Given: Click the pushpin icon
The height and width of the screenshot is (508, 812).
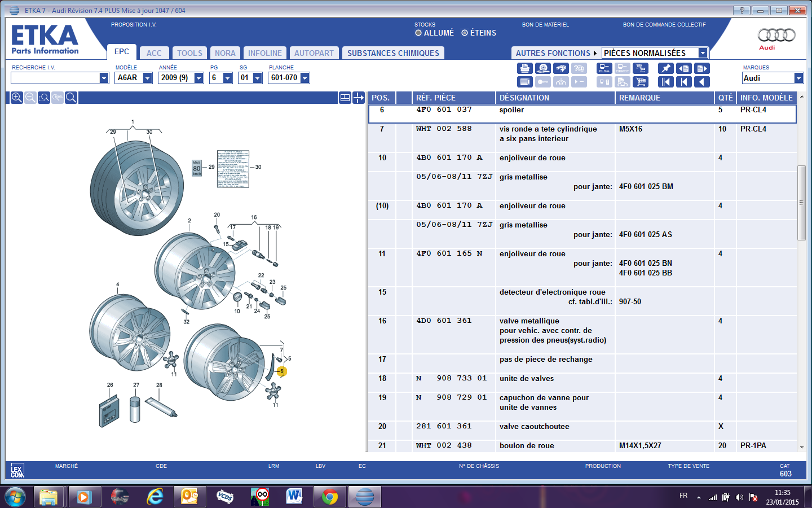Looking at the screenshot, I should coord(665,68).
